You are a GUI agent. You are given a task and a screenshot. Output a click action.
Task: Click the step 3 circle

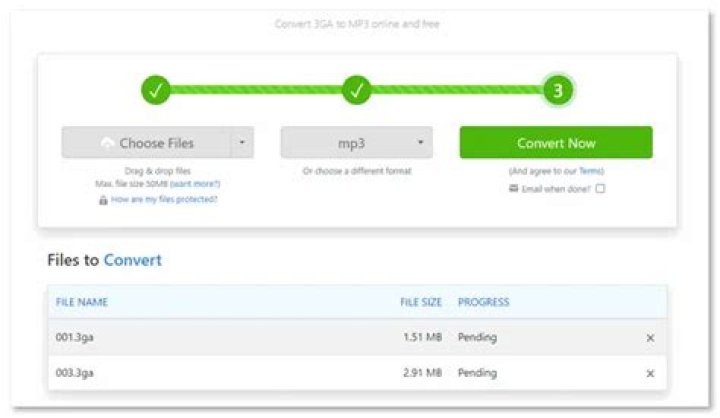pos(558,90)
